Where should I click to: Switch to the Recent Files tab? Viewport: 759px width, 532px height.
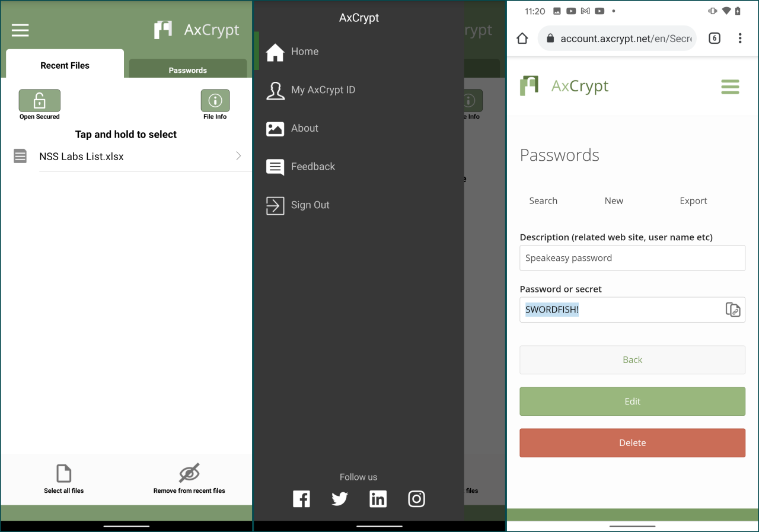pyautogui.click(x=65, y=64)
